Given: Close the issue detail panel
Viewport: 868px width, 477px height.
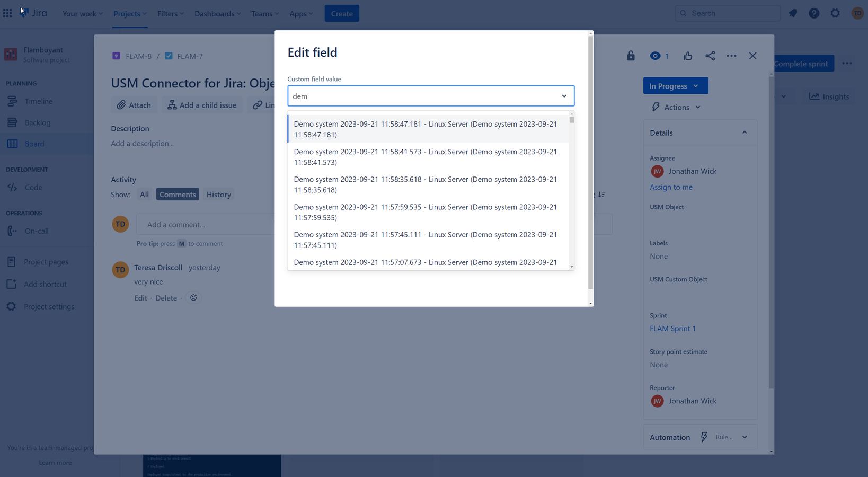Looking at the screenshot, I should [752, 56].
